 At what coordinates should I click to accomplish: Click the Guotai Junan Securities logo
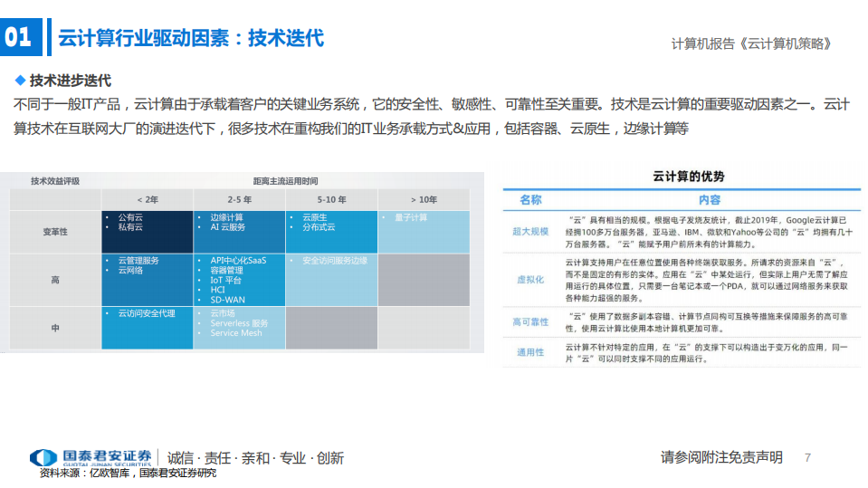point(91,457)
